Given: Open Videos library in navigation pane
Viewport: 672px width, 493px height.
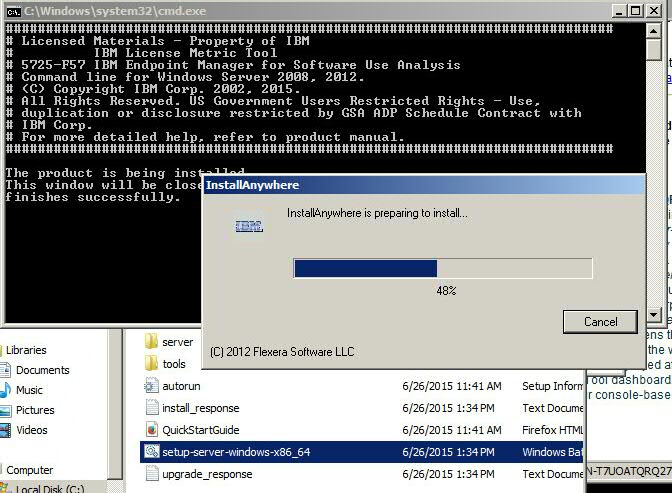Looking at the screenshot, I should [x=32, y=430].
